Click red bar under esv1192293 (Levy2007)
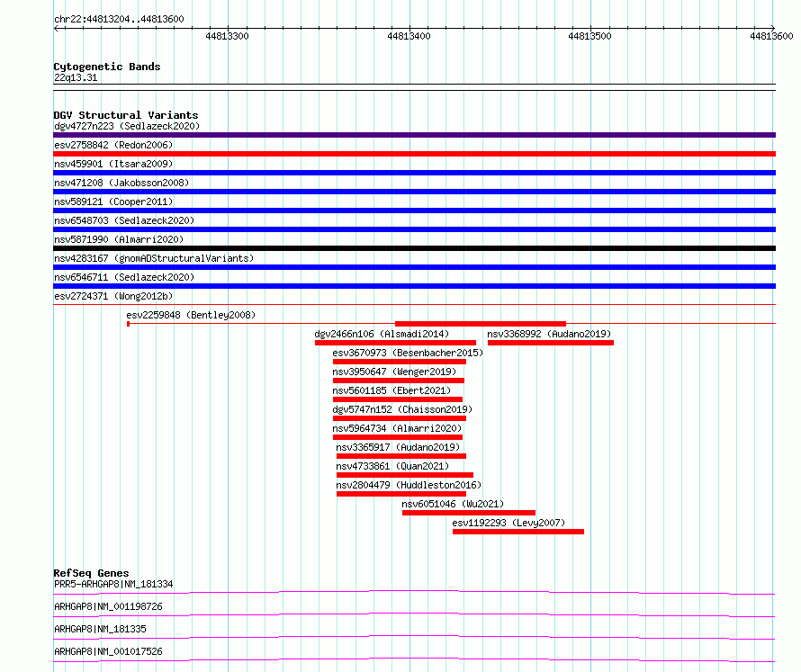Viewport: 801px width, 672px height. pos(518,532)
